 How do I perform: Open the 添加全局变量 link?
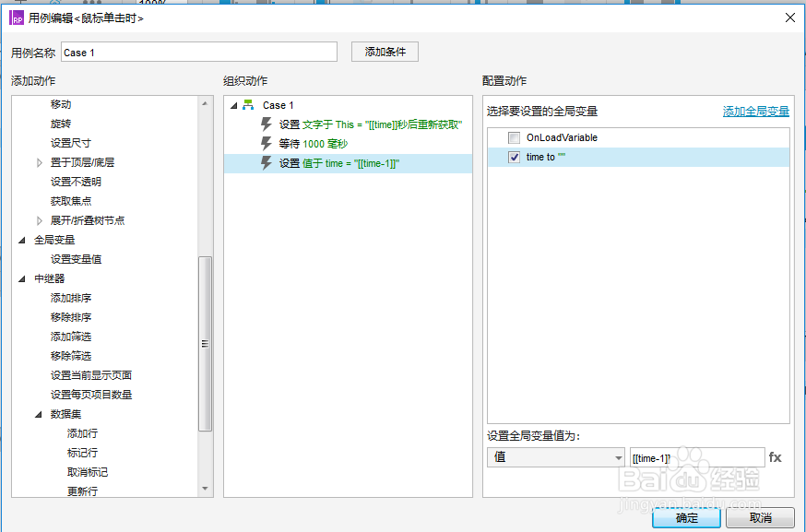coord(755,112)
